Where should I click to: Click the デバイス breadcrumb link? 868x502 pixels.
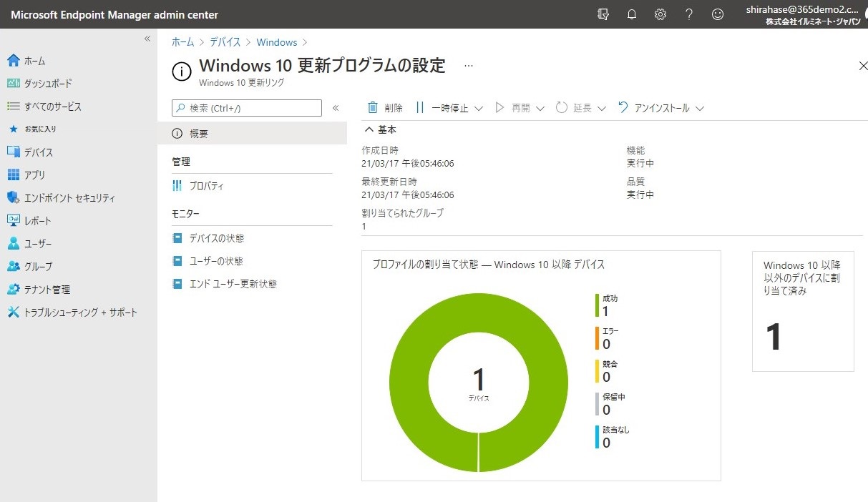pyautogui.click(x=225, y=43)
